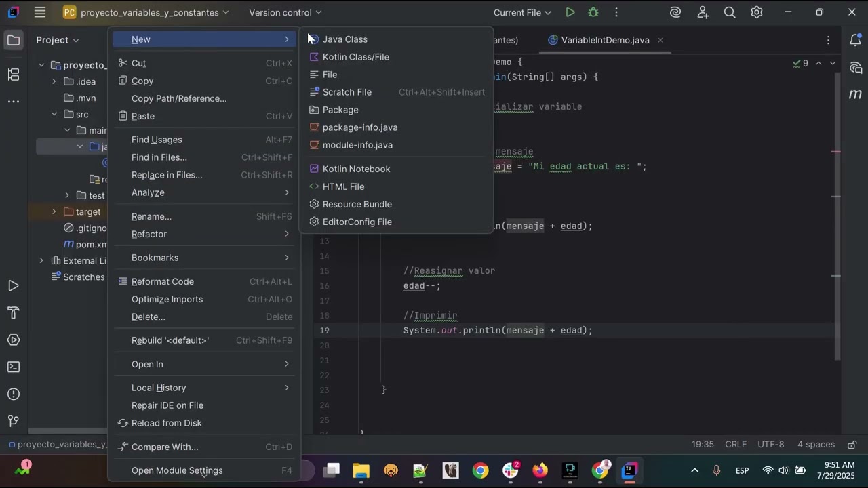Open the AI chat icon in right sidebar
This screenshot has height=488, width=868.
855,68
